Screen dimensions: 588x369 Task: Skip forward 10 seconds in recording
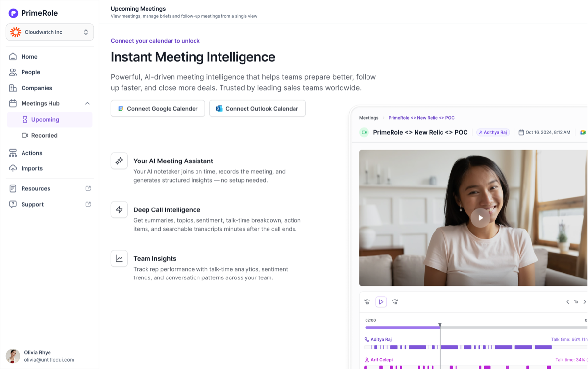click(x=395, y=302)
